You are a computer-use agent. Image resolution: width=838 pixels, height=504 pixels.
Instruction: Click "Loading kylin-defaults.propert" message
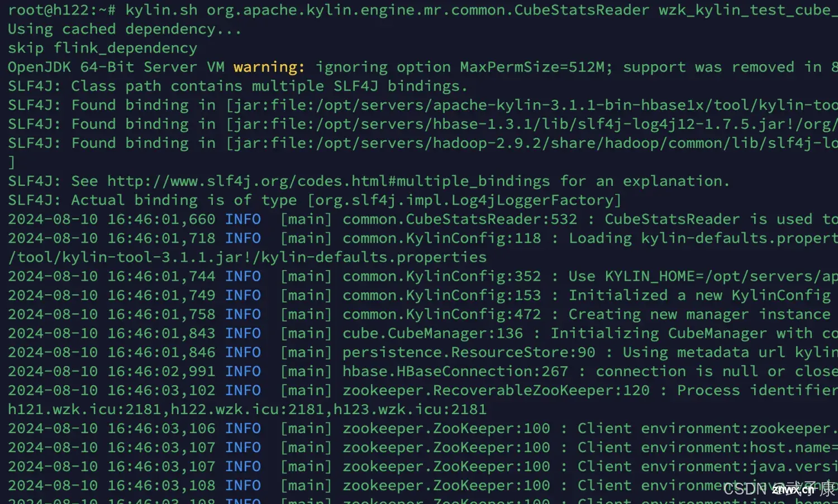click(703, 238)
